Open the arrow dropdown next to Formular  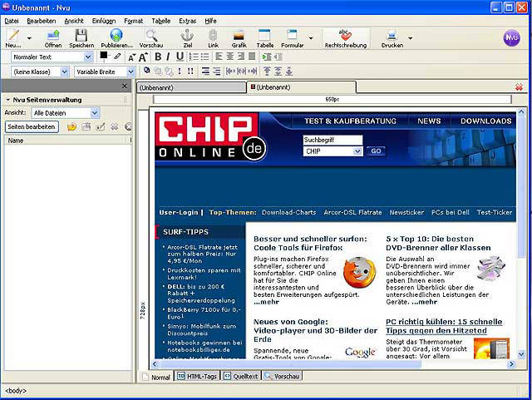click(x=311, y=38)
